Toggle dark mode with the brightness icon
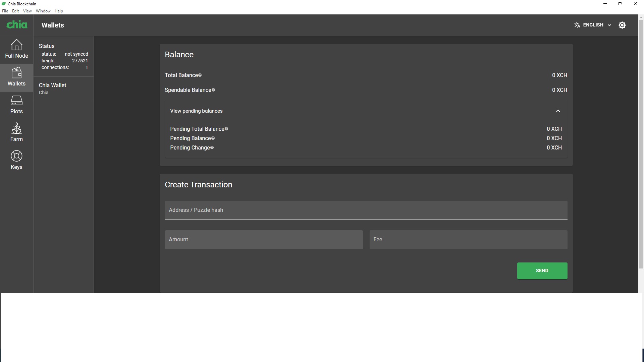 pyautogui.click(x=622, y=25)
